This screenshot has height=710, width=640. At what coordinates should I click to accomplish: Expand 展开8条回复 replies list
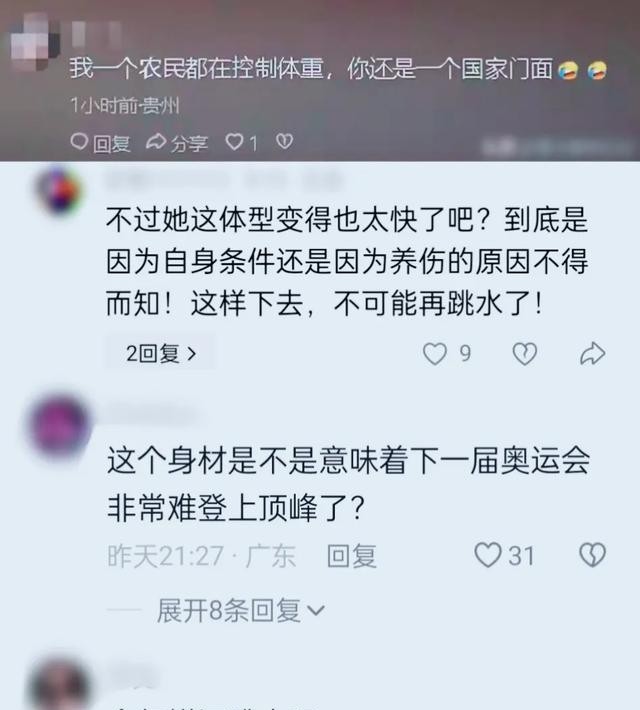(x=241, y=610)
